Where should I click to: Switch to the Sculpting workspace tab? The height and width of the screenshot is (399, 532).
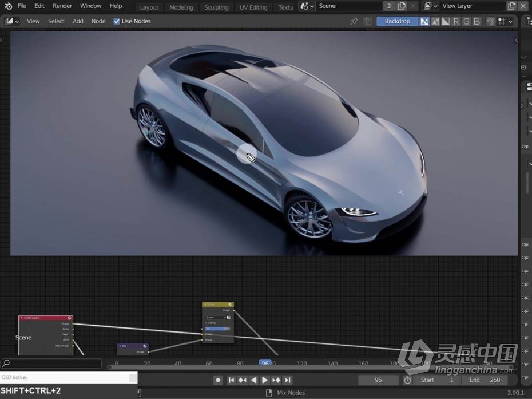point(216,7)
